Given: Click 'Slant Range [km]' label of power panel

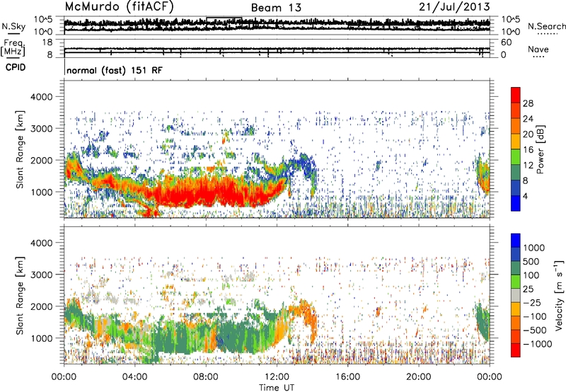Looking at the screenshot, I should [x=20, y=149].
